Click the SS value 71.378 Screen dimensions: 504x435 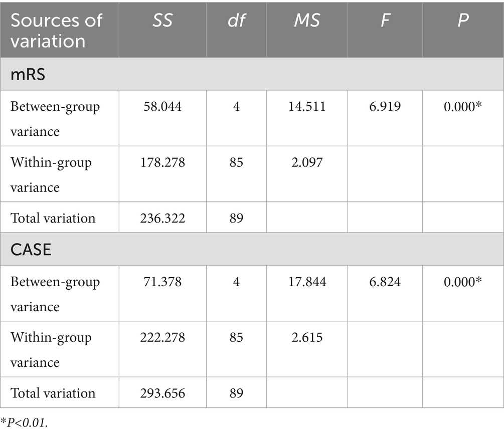click(x=162, y=282)
